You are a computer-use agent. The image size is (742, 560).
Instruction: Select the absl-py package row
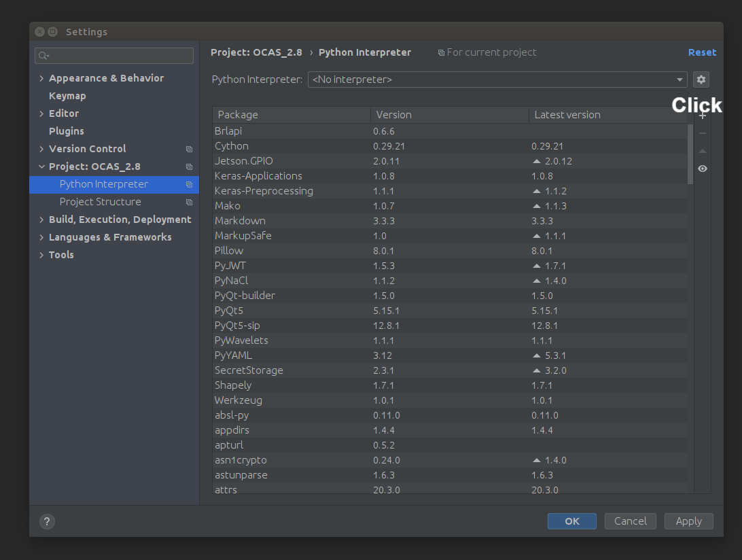(450, 415)
